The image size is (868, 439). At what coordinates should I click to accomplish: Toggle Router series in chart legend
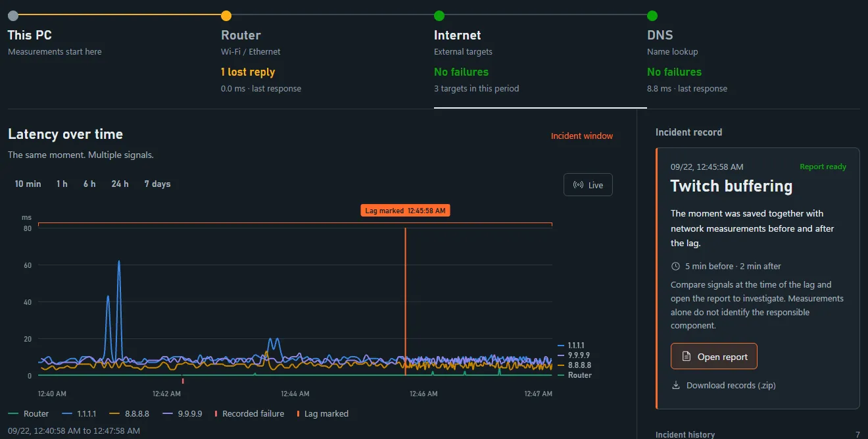(x=28, y=414)
